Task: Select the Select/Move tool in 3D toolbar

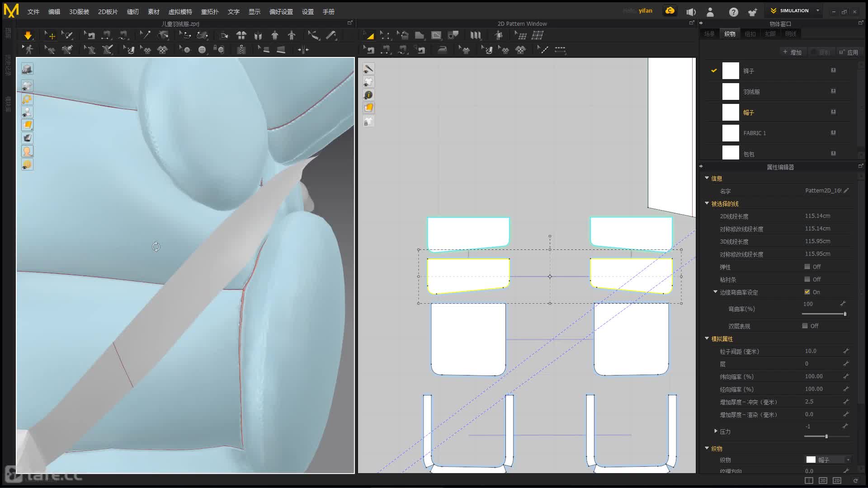Action: click(x=50, y=35)
